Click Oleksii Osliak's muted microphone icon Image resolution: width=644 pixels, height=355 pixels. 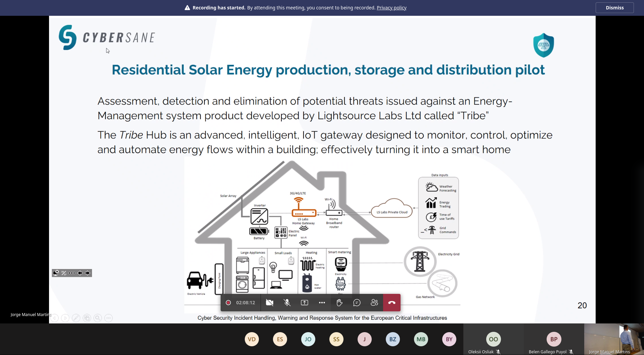click(499, 352)
